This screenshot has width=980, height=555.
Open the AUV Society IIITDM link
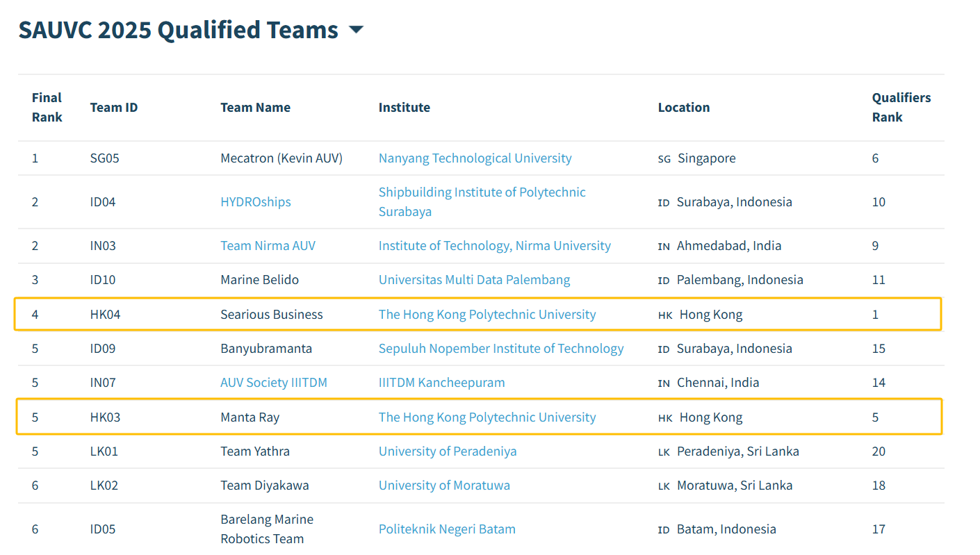(274, 383)
